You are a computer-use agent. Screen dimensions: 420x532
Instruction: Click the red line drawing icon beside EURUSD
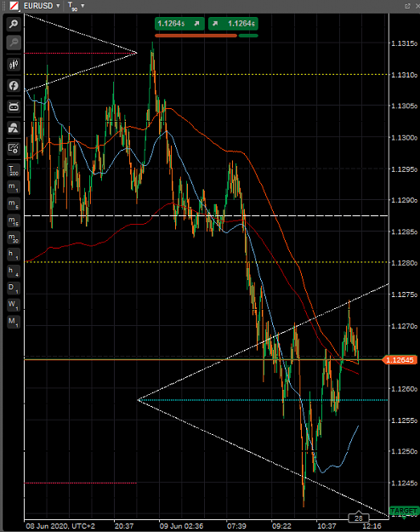14,6
